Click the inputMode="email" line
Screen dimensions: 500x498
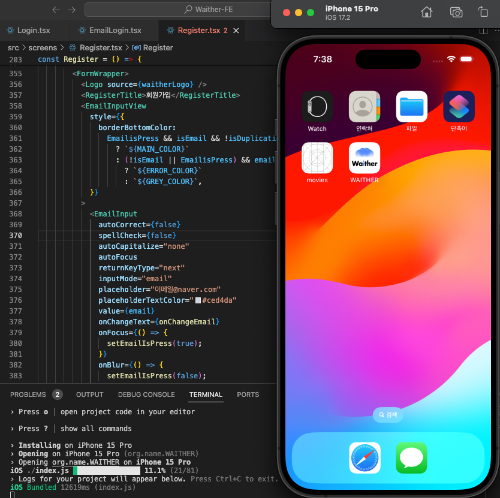[x=135, y=278]
